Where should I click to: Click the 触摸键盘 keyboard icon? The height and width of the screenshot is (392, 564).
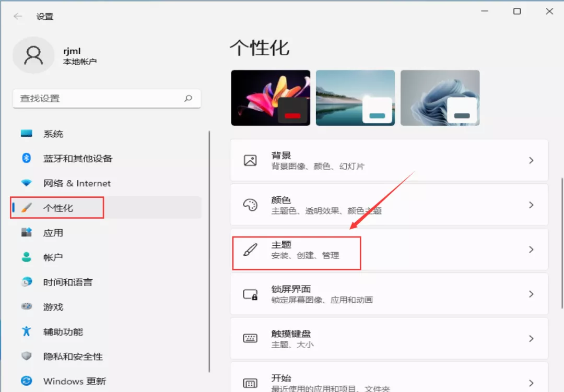pyautogui.click(x=250, y=338)
